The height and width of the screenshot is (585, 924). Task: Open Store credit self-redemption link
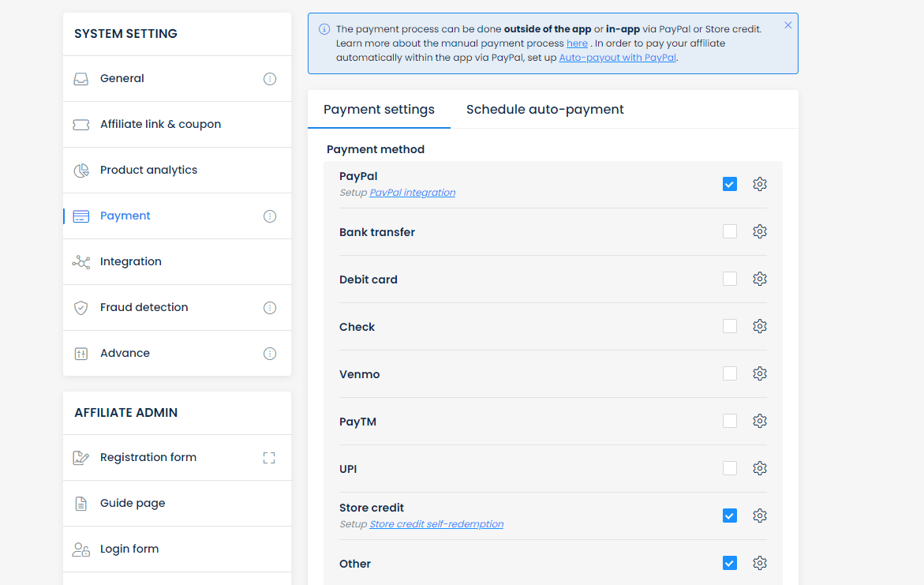[x=436, y=524]
